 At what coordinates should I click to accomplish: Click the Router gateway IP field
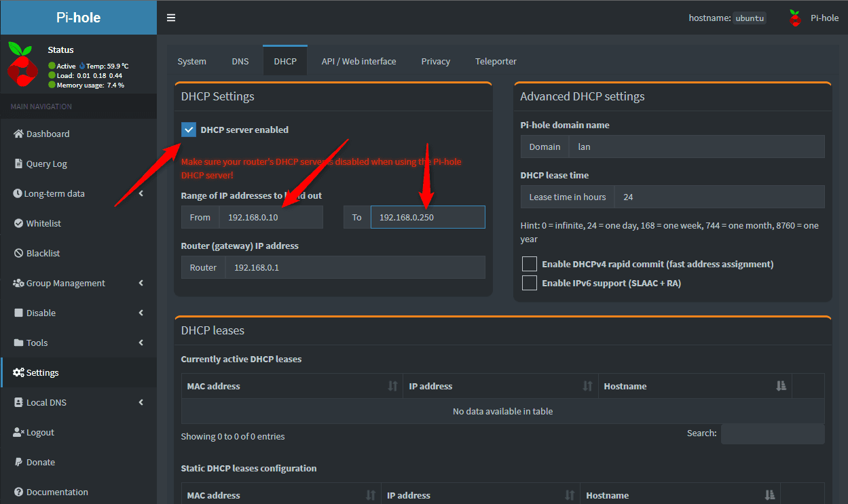(x=355, y=267)
